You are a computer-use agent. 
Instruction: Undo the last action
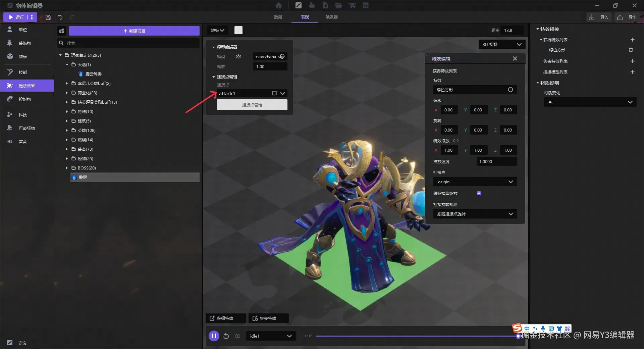coord(60,17)
